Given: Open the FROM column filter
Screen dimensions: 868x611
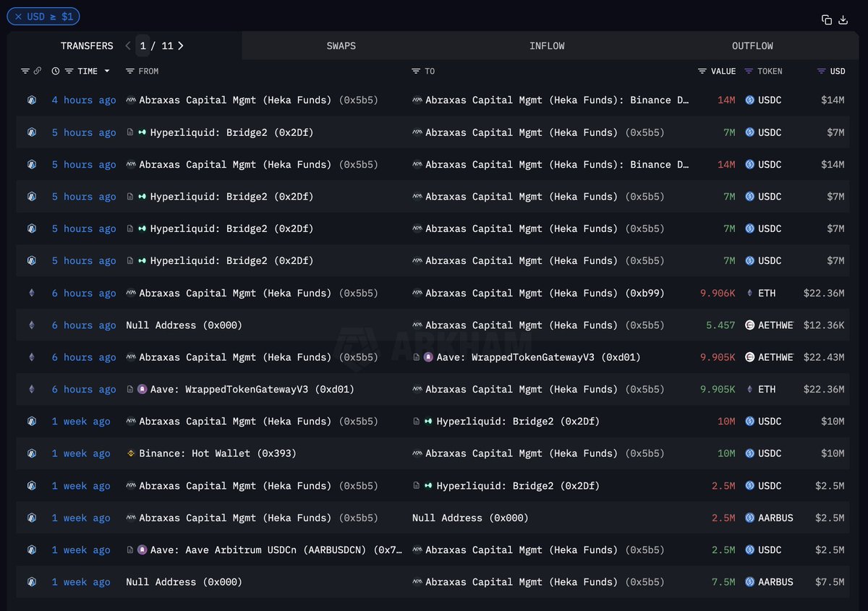Looking at the screenshot, I should [130, 71].
